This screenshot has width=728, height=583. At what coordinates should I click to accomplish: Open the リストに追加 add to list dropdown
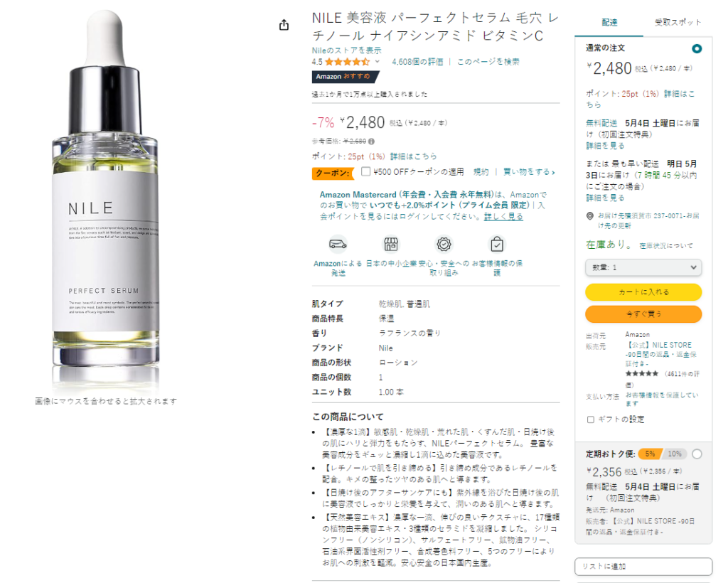click(x=643, y=566)
